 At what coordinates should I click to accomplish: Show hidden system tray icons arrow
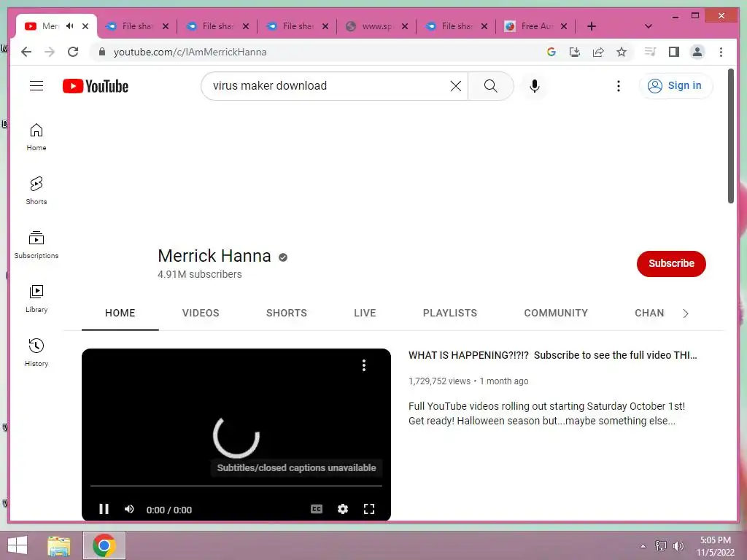click(x=643, y=546)
